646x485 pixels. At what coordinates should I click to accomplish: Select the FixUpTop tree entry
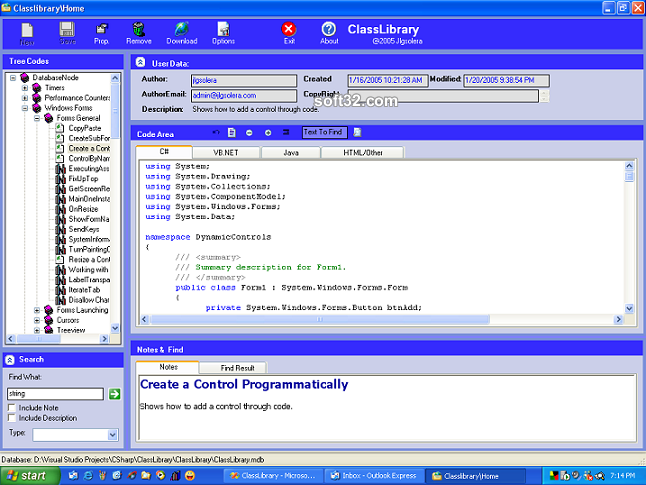tap(83, 178)
